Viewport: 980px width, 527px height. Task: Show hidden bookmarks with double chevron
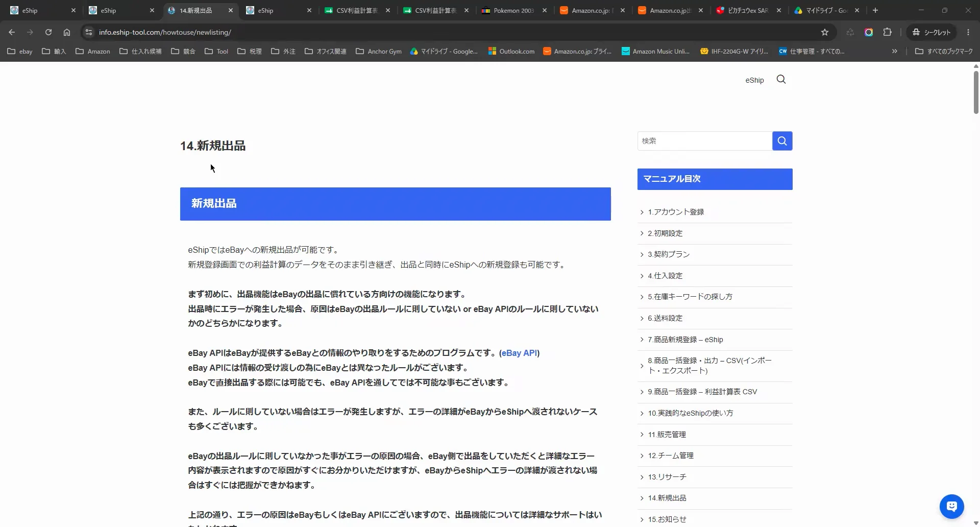click(x=894, y=51)
